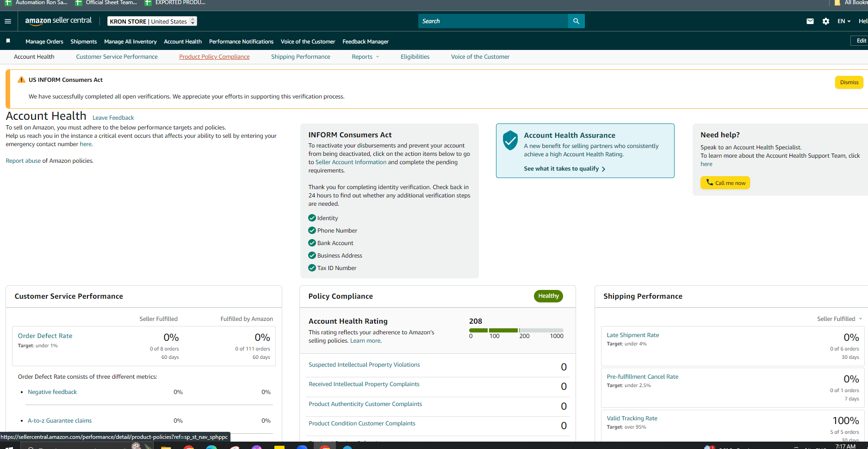This screenshot has height=449, width=868.
Task: Focus the Search input field
Action: [493, 21]
